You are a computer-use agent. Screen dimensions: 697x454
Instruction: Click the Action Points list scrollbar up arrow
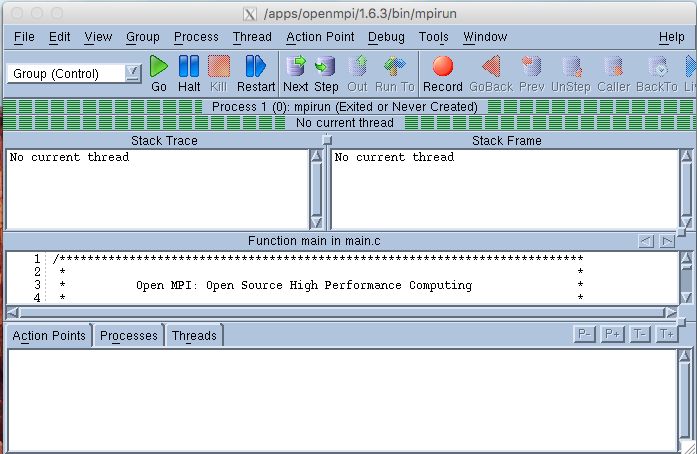pyautogui.click(x=684, y=355)
